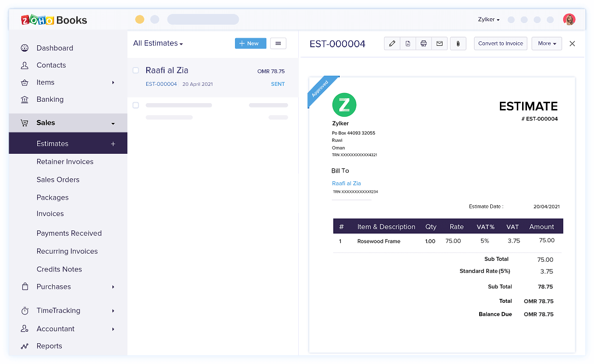Click Convert to Invoice button
The width and height of the screenshot is (594, 364).
pos(500,43)
